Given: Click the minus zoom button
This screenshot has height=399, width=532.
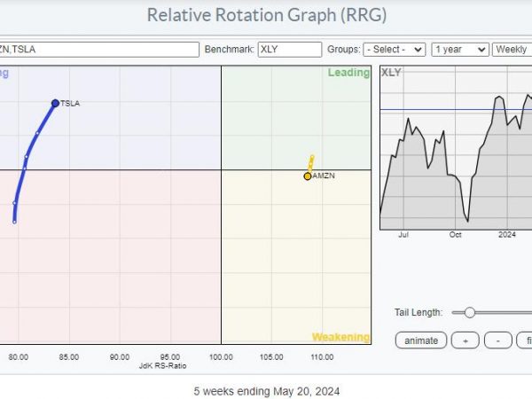Looking at the screenshot, I should point(498,340).
